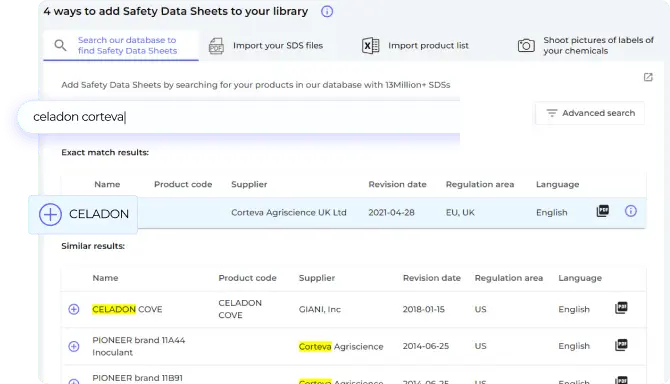The height and width of the screenshot is (384, 670).
Task: Click the 2018-01-15 revision date cell
Action: pyautogui.click(x=423, y=309)
